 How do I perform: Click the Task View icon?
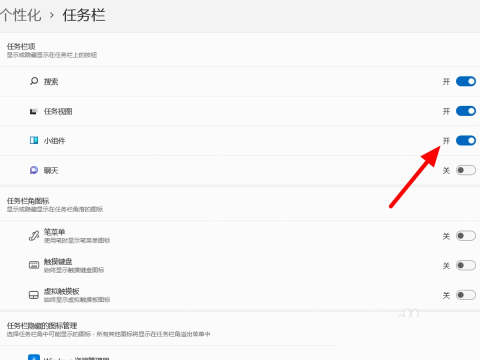pyautogui.click(x=33, y=111)
